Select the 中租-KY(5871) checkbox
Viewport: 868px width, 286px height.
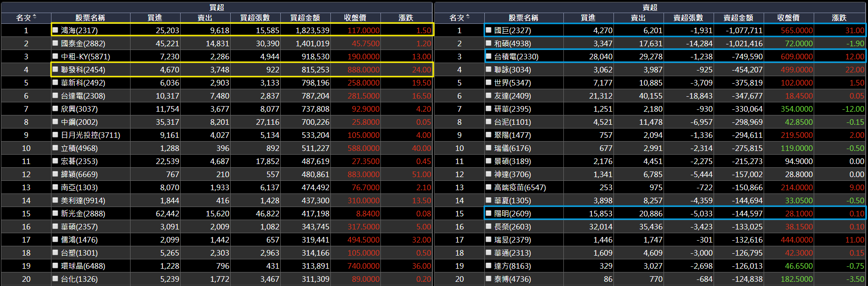[x=55, y=56]
